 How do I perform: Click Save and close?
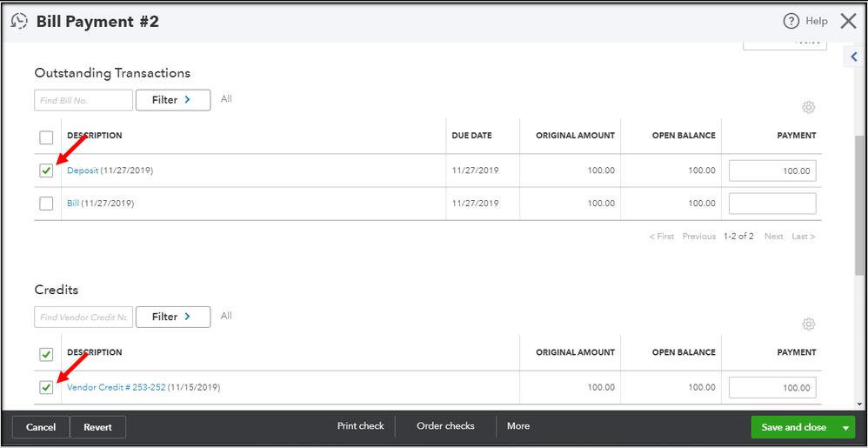click(793, 427)
